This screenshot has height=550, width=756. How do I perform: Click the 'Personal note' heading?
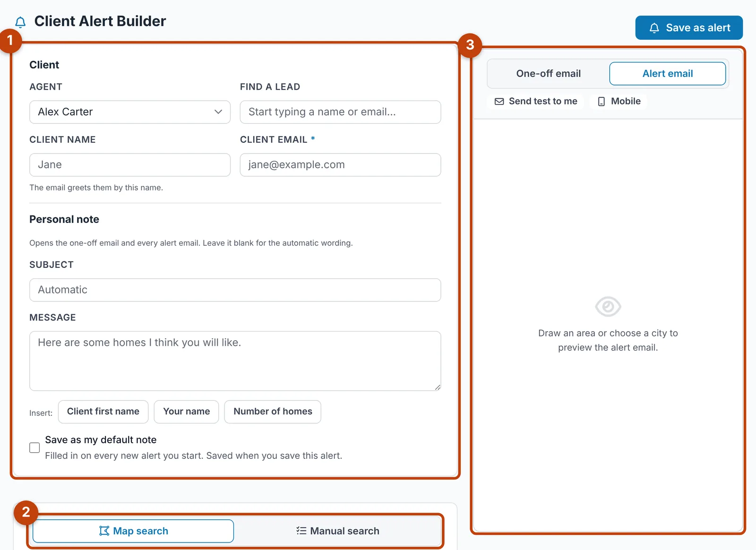64,219
